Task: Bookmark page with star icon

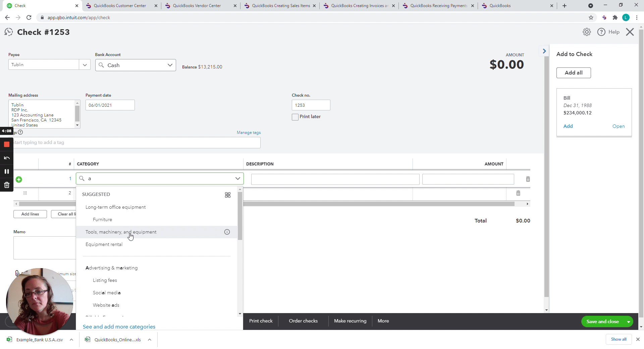Action: coord(591,17)
